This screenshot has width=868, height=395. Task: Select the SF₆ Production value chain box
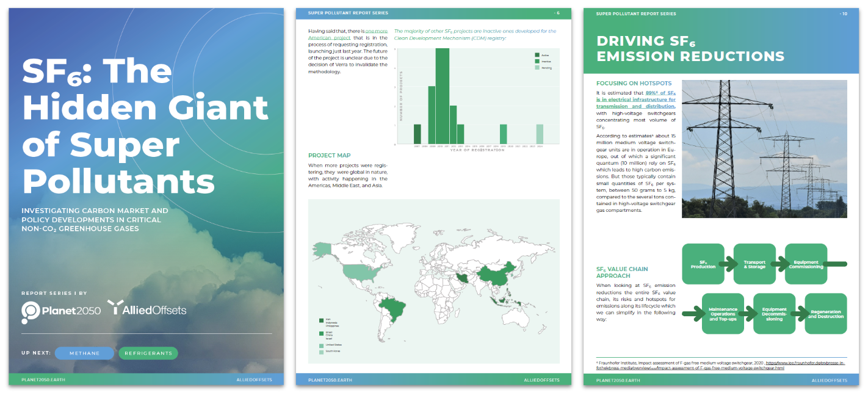(x=703, y=264)
